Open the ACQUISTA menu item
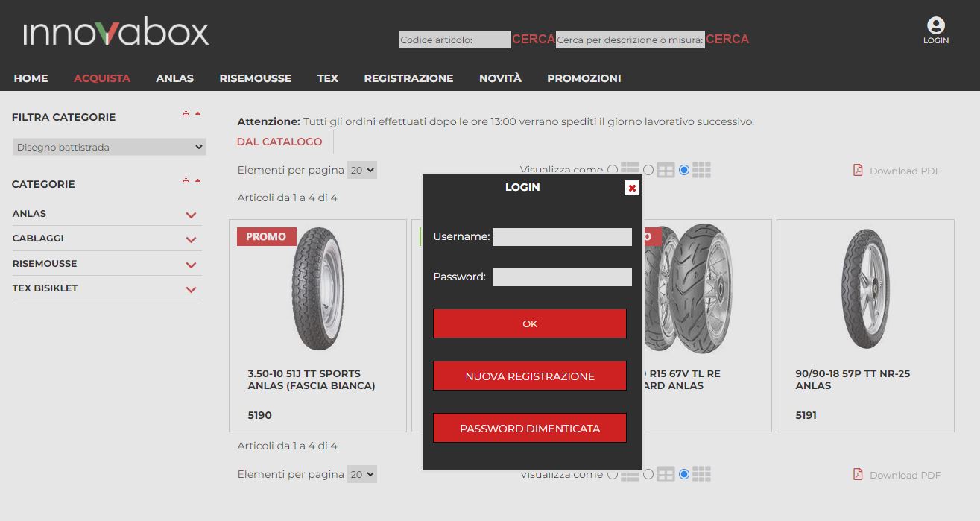 pyautogui.click(x=102, y=78)
